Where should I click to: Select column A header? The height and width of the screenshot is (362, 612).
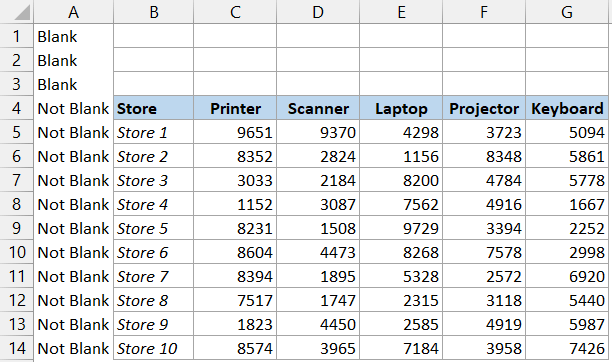pos(73,12)
